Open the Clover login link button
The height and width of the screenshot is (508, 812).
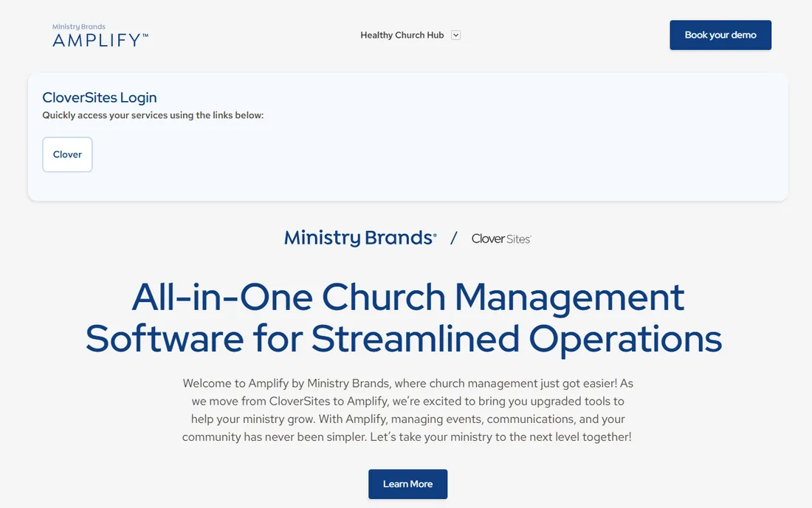point(67,154)
